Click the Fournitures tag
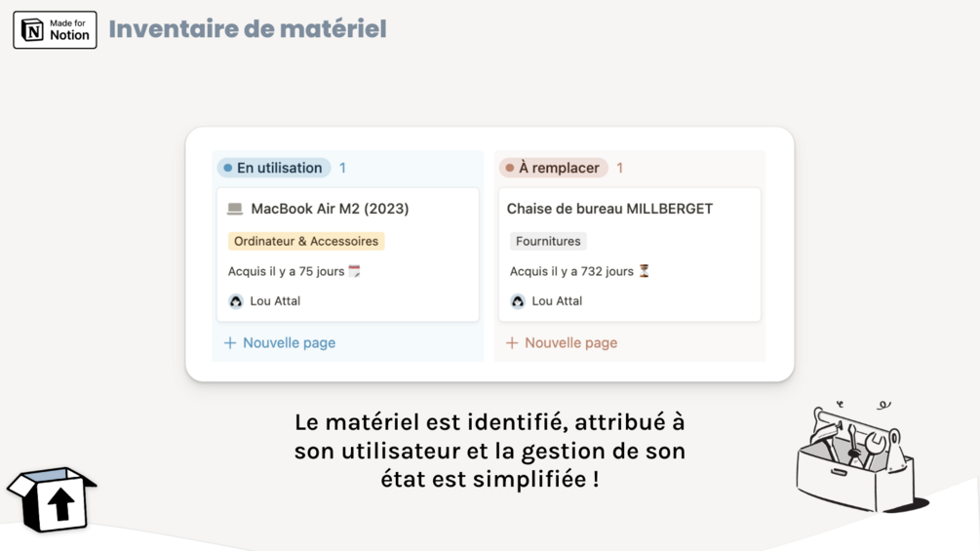This screenshot has width=980, height=551. click(548, 241)
